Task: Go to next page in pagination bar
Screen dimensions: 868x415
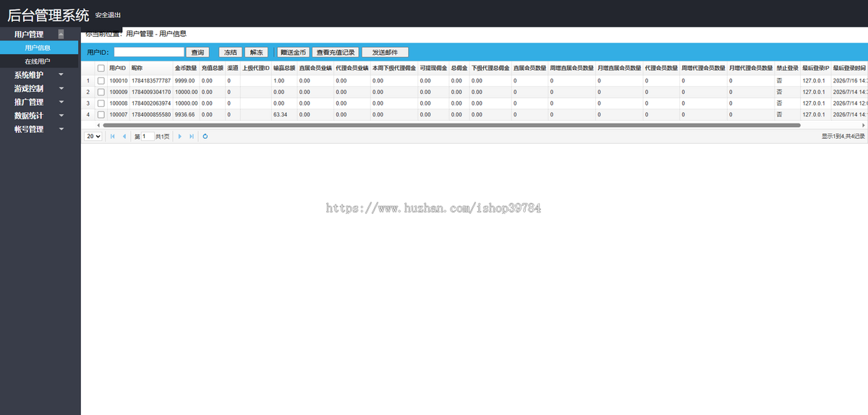Action: (179, 136)
